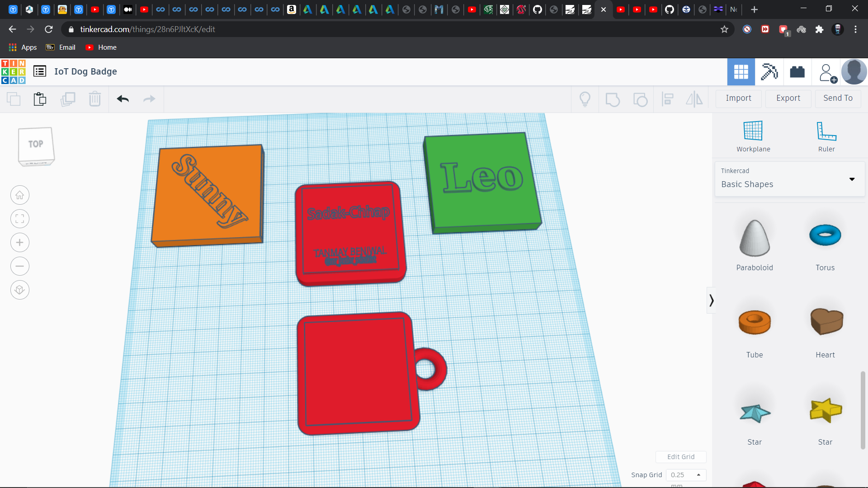Open the Blocks (pickaxe) editor mode
This screenshot has height=488, width=868.
[x=769, y=72]
